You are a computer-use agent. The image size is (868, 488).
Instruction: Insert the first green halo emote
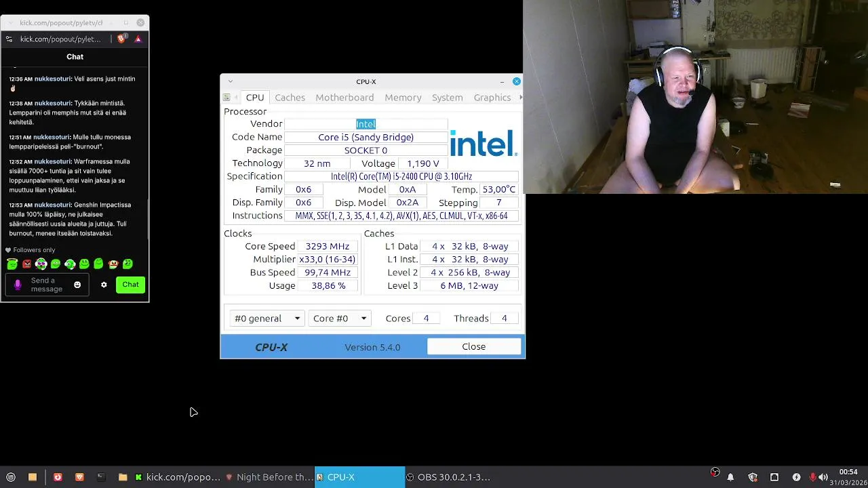12,264
